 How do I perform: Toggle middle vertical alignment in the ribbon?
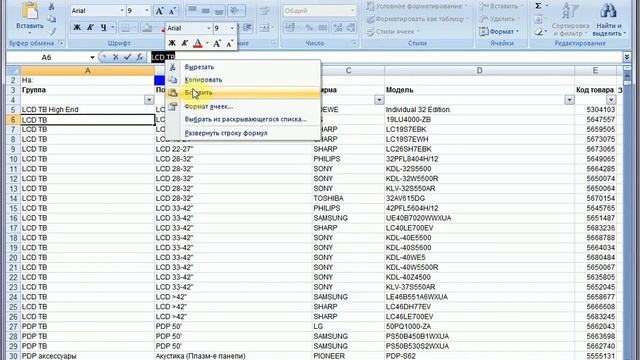coord(206,11)
